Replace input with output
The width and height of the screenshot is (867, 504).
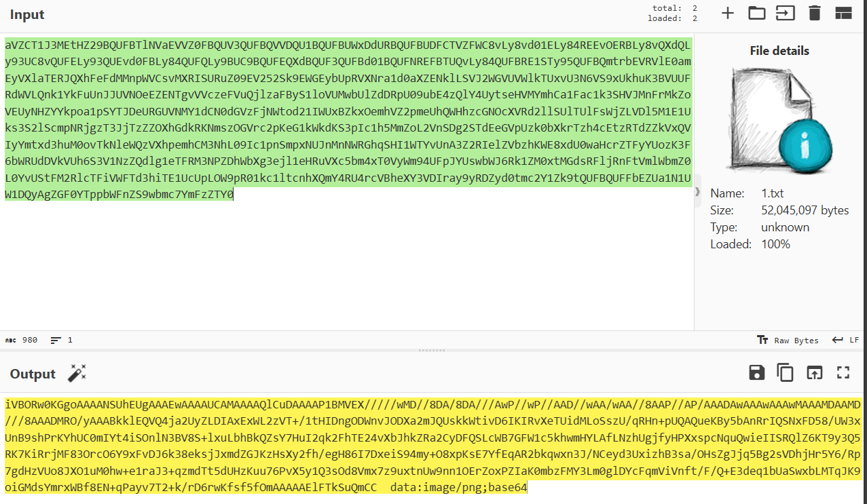point(814,372)
